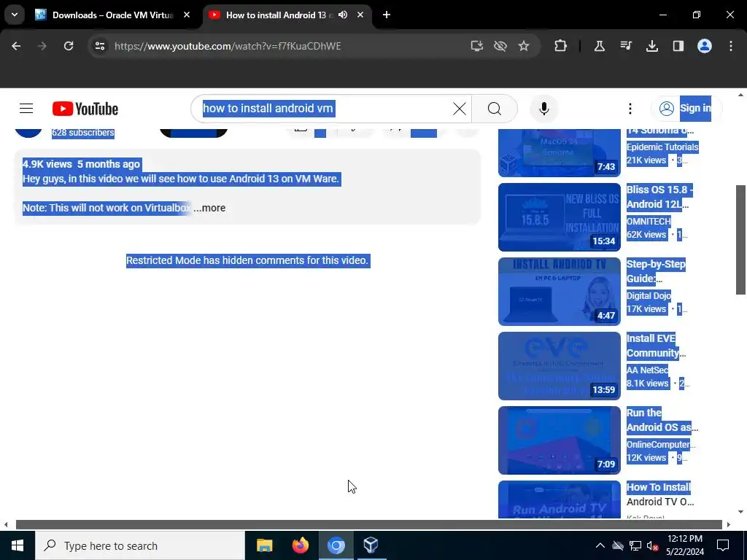Switch to the Downloads – Oracle VM VirtualBox tab

pos(112,15)
